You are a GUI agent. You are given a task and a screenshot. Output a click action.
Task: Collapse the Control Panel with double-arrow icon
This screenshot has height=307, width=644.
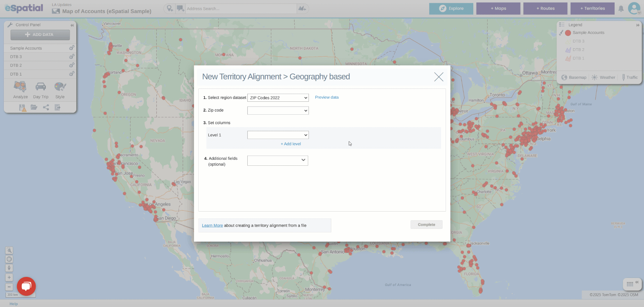[x=72, y=25]
